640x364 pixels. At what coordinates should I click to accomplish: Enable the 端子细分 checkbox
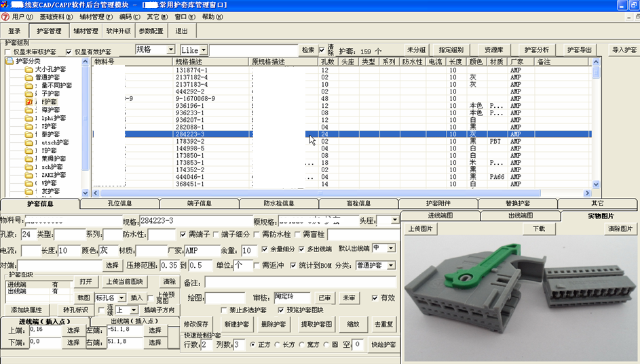(x=216, y=235)
